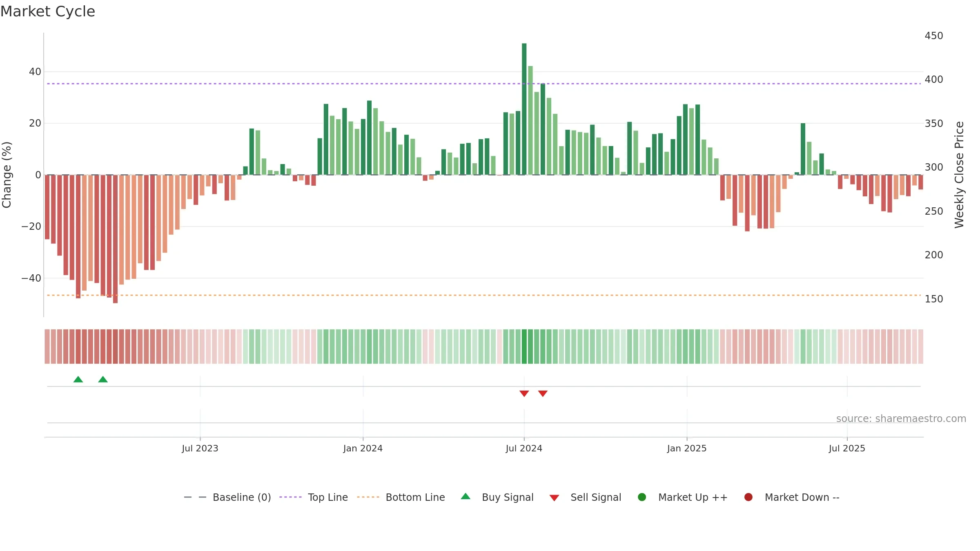Click the −20 left axis value

[x=31, y=227]
